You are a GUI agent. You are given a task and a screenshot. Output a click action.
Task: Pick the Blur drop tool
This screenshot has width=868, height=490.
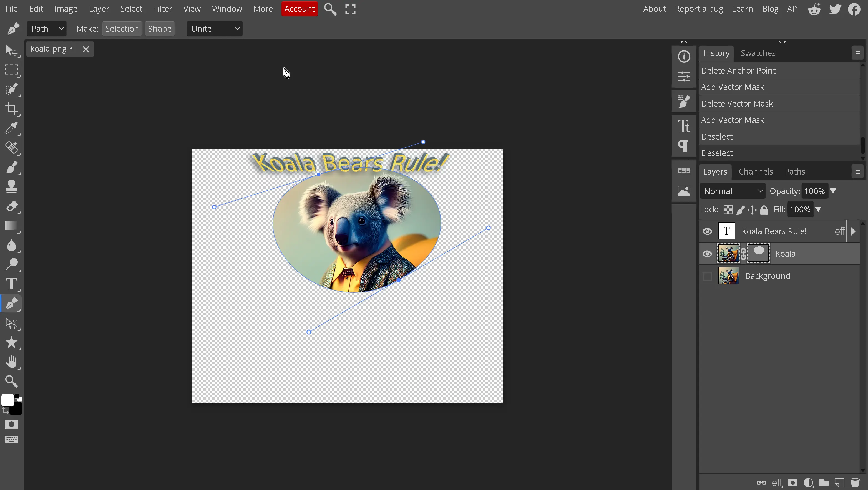tap(11, 245)
